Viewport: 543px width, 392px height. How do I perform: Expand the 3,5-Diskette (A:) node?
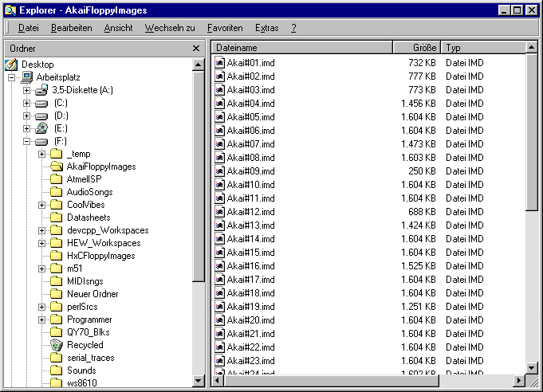pos(26,90)
